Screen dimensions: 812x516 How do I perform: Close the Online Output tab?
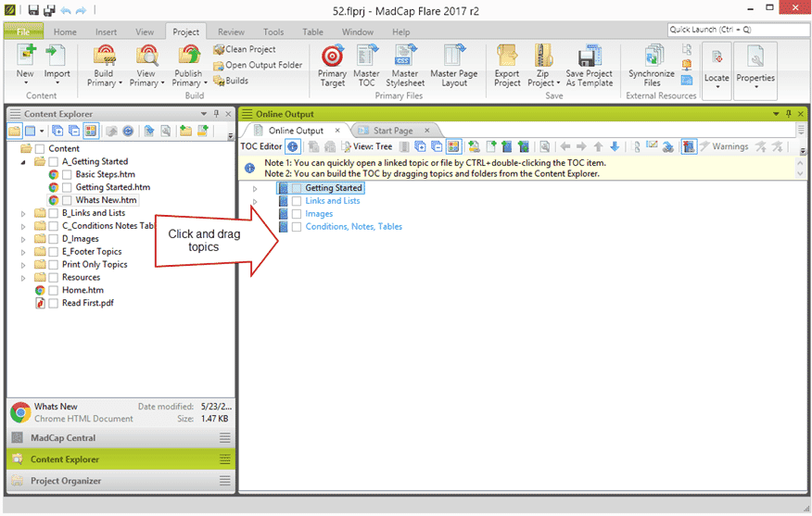[x=337, y=131]
